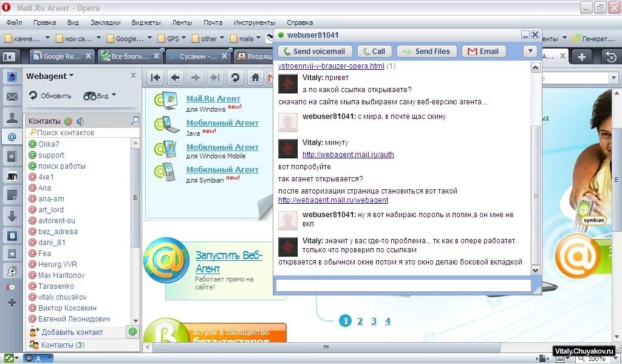Open a new tab with plus button
This screenshot has height=364, width=622.
coord(582,57)
